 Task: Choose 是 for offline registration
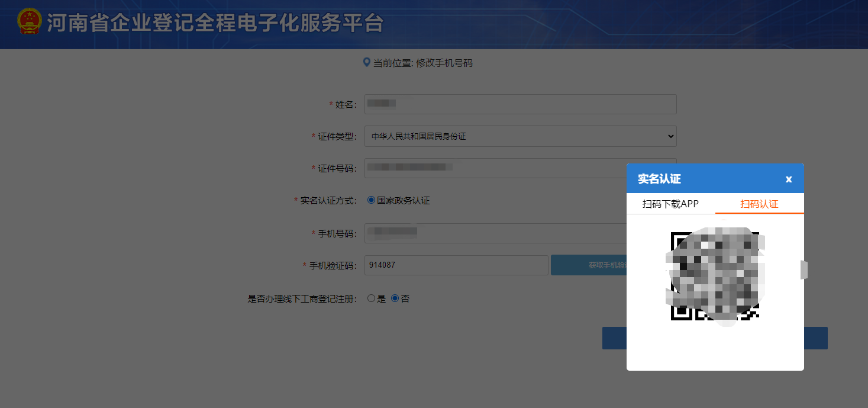tap(372, 298)
